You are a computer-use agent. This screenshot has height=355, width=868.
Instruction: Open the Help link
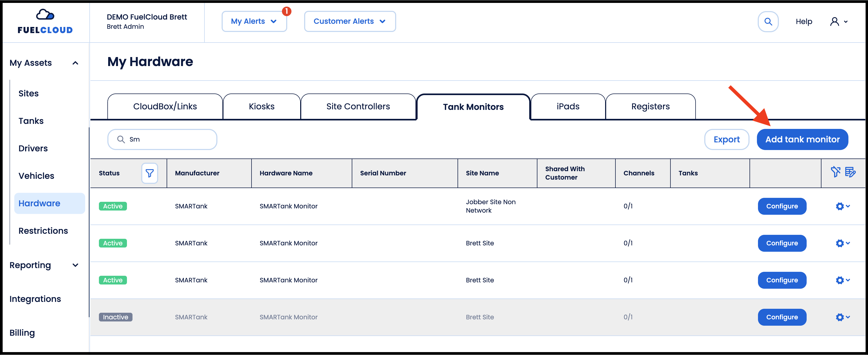804,22
